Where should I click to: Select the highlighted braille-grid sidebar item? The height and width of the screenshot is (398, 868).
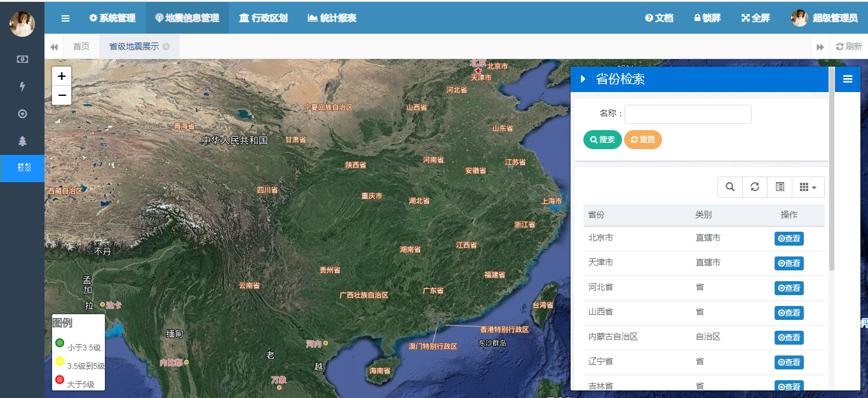tap(22, 168)
